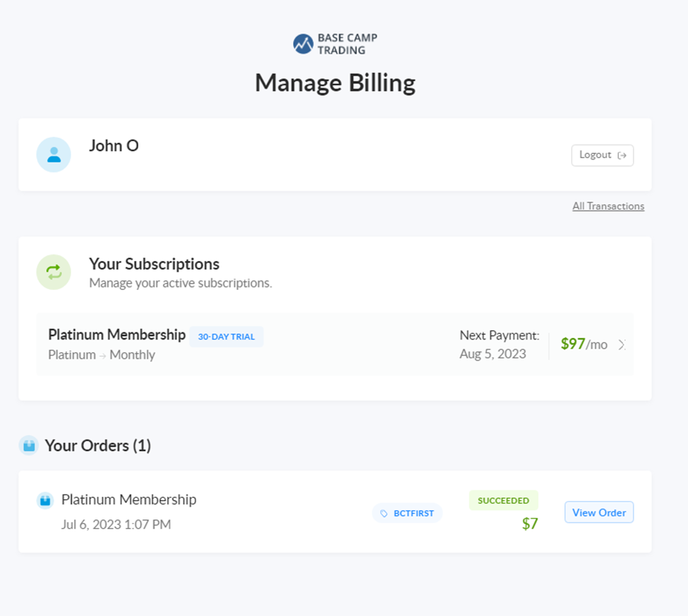Click the Platinum Membership subscription title

pos(116,334)
